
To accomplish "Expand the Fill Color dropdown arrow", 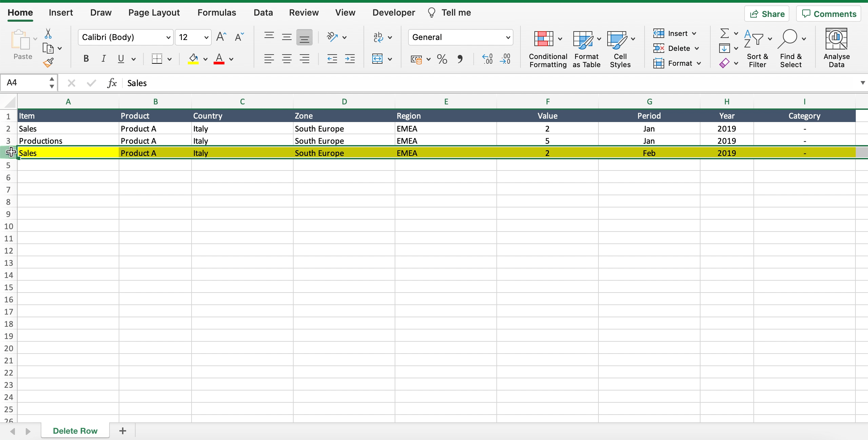I will (x=206, y=59).
